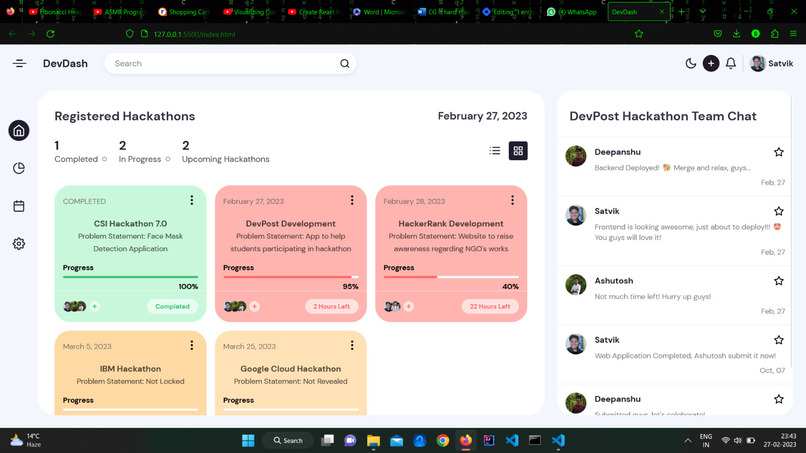806x453 pixels.
Task: Open the Satvik profile avatar in the header
Action: click(757, 63)
